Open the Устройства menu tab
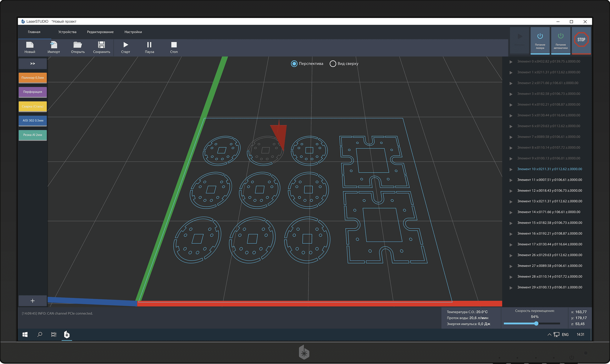 [x=67, y=32]
